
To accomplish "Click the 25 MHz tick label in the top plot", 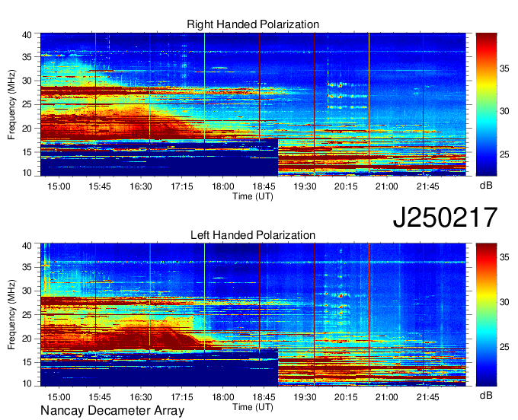I will [27, 104].
